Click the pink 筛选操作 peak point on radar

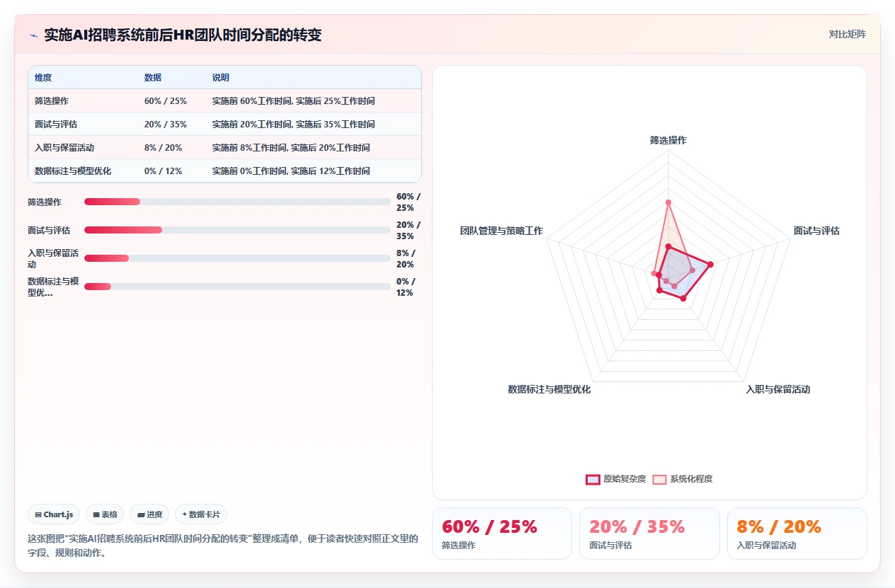pos(668,202)
